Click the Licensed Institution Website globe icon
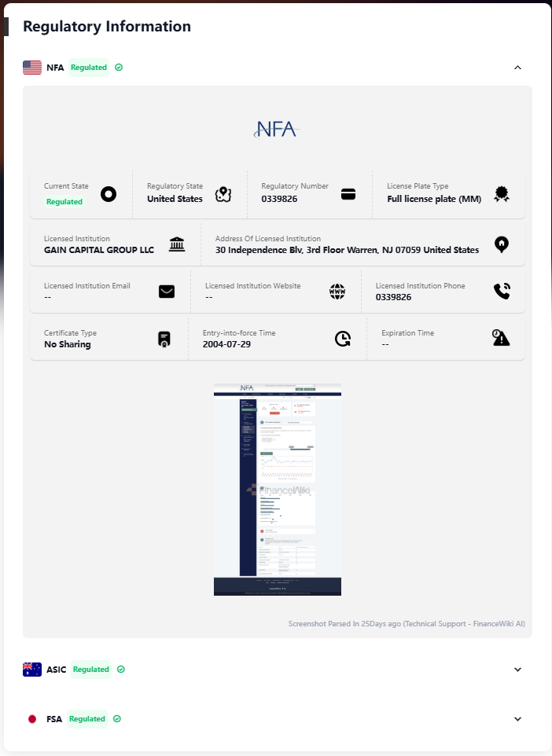The width and height of the screenshot is (552, 756). coord(337,292)
